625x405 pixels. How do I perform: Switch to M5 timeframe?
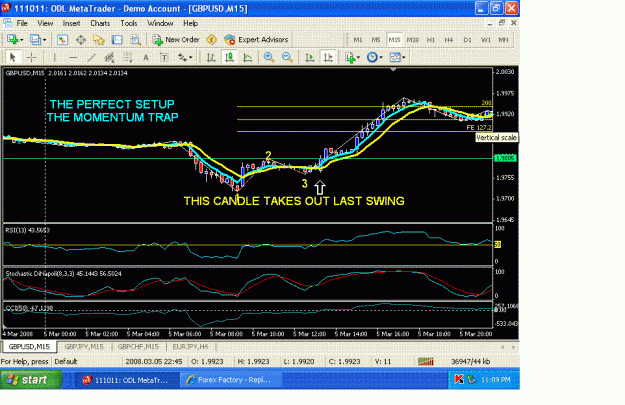pos(375,39)
